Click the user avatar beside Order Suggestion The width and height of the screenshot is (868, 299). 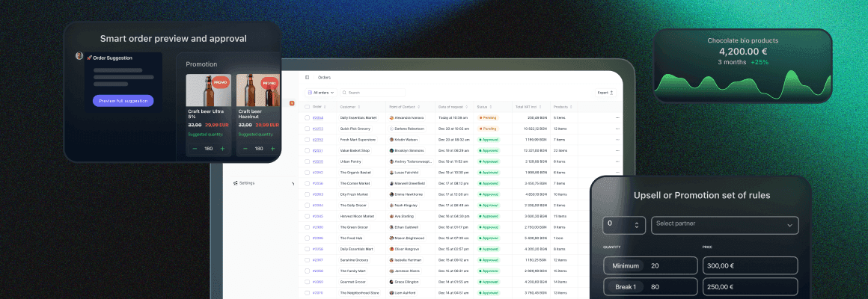(79, 56)
